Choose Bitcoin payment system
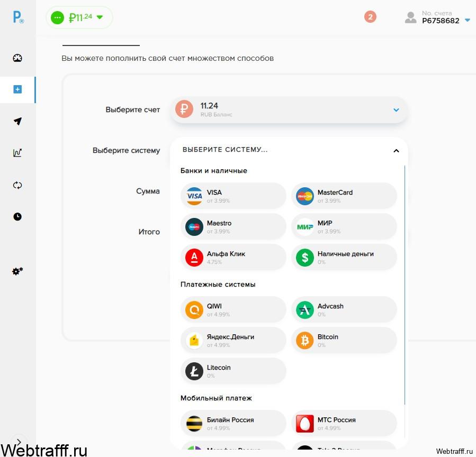 344,340
